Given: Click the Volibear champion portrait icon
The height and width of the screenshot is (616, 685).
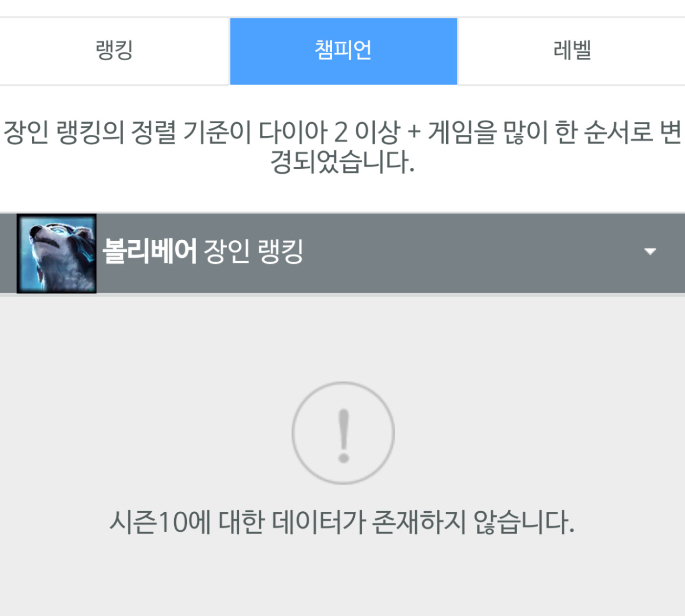Looking at the screenshot, I should tap(56, 253).
